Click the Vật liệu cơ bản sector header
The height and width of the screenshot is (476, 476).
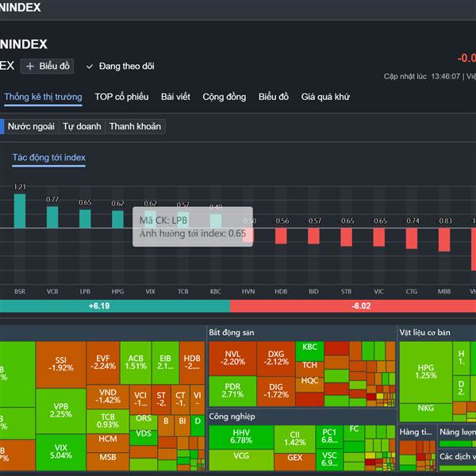click(x=424, y=332)
